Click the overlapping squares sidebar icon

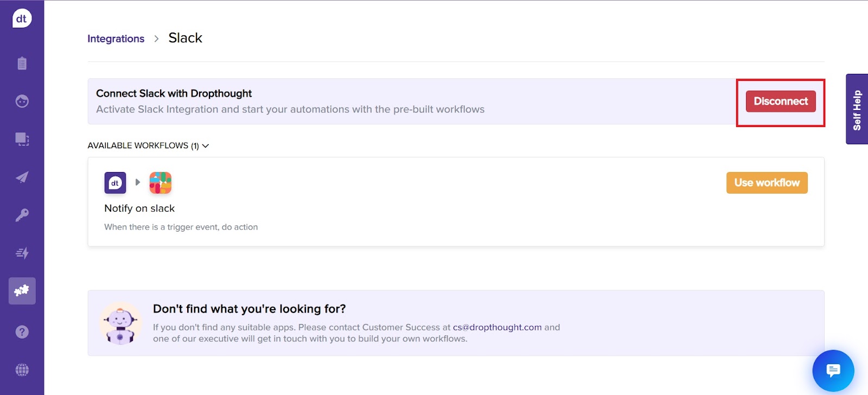click(x=22, y=139)
